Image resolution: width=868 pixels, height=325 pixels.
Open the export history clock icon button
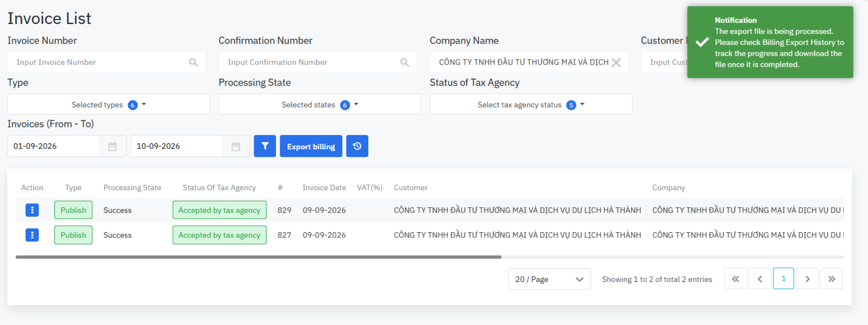357,146
